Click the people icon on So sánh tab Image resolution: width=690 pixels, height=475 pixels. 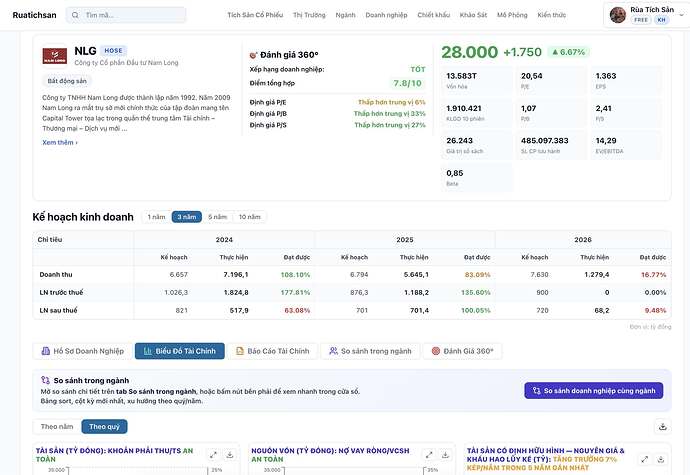[x=334, y=351]
